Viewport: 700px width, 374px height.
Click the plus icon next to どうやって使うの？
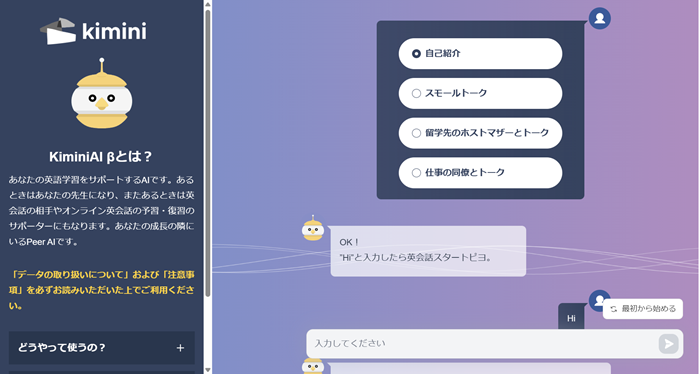pyautogui.click(x=180, y=348)
